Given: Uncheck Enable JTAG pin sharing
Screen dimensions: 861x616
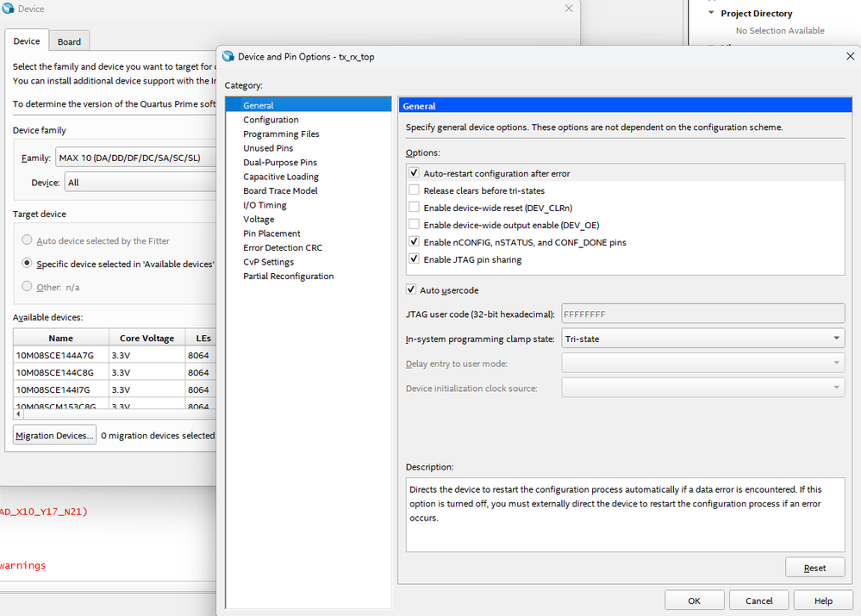Looking at the screenshot, I should point(415,259).
